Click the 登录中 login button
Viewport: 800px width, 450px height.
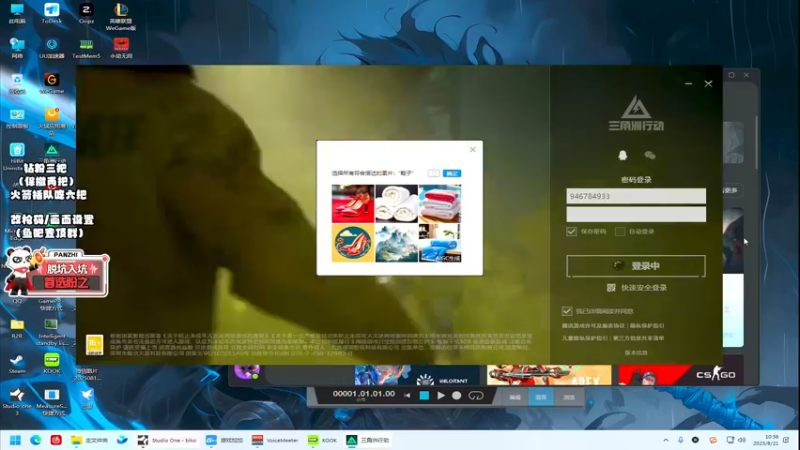636,266
